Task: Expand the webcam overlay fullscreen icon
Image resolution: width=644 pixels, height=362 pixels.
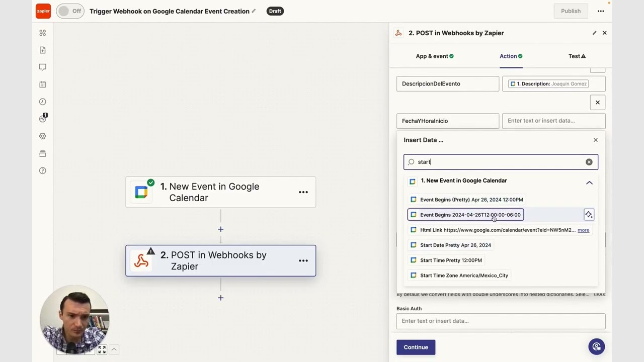Action: tap(102, 349)
